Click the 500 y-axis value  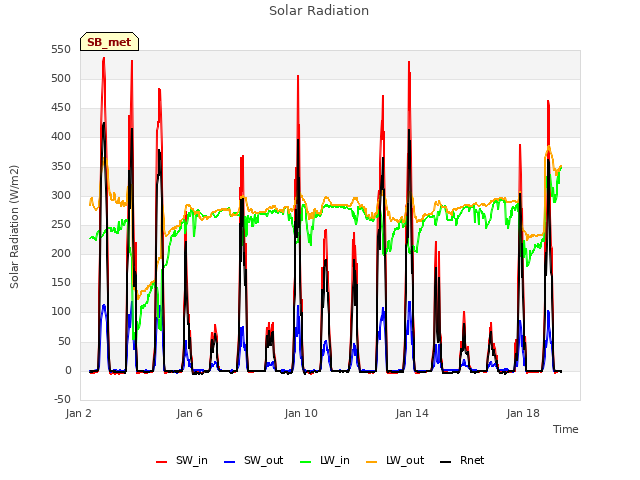pyautogui.click(x=61, y=79)
